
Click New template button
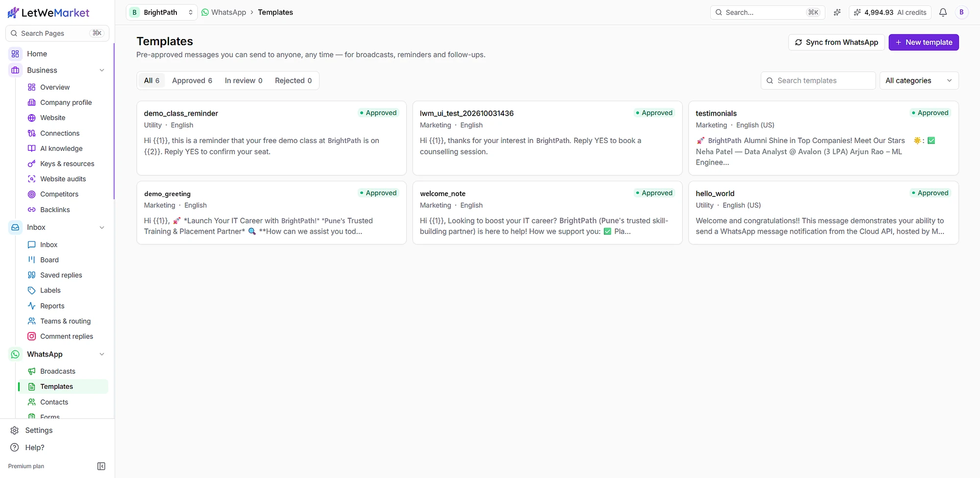coord(924,43)
